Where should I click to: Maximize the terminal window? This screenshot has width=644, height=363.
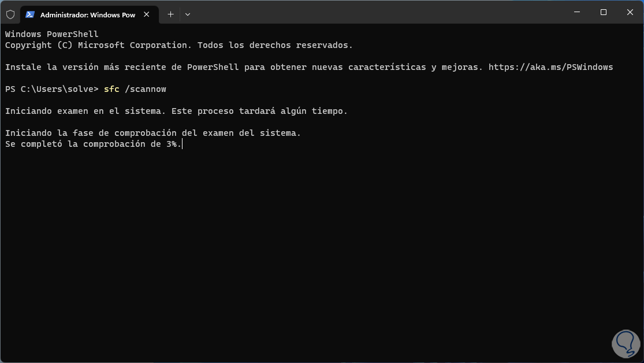pos(604,12)
